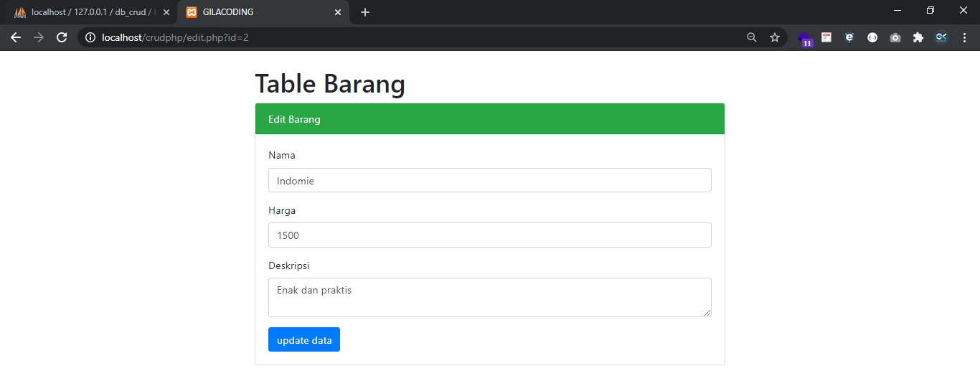
Task: Open the zoom magnifier icon in address bar
Action: tap(752, 37)
